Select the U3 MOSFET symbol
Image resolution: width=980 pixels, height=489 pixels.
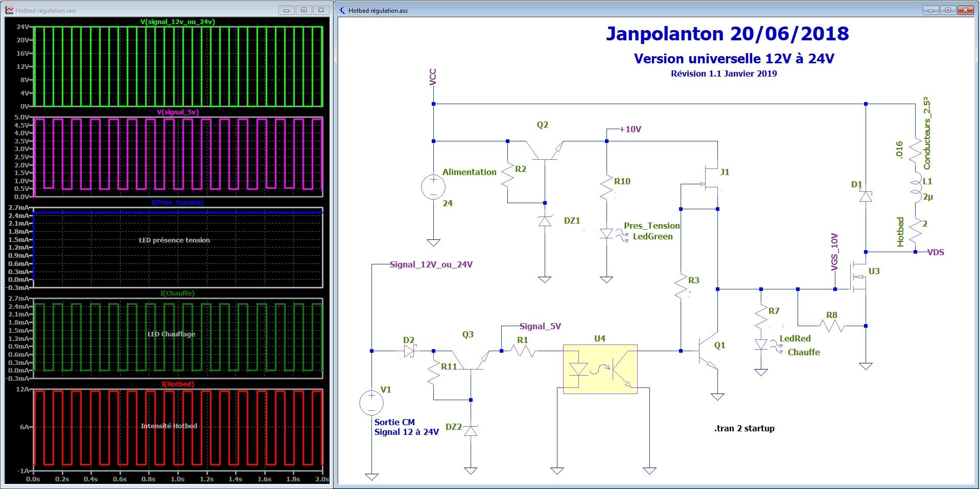(858, 277)
